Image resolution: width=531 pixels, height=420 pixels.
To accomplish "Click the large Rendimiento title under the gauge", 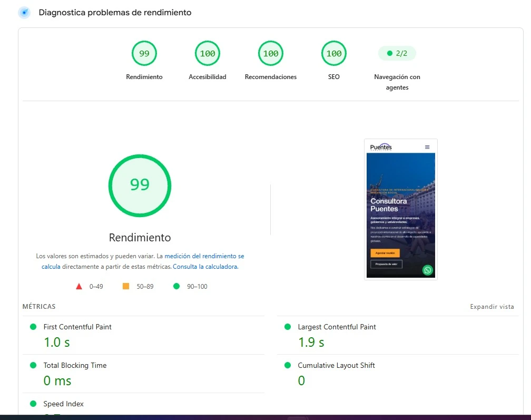I will [140, 238].
